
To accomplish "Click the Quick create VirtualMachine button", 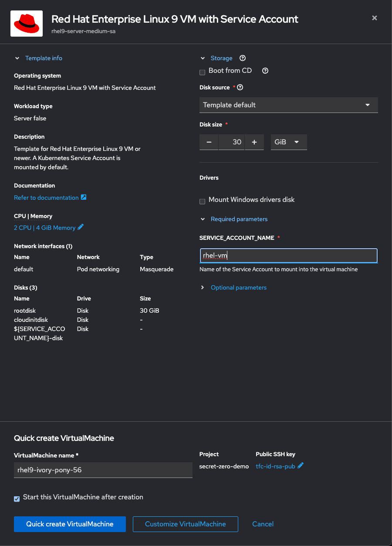I will (70, 524).
